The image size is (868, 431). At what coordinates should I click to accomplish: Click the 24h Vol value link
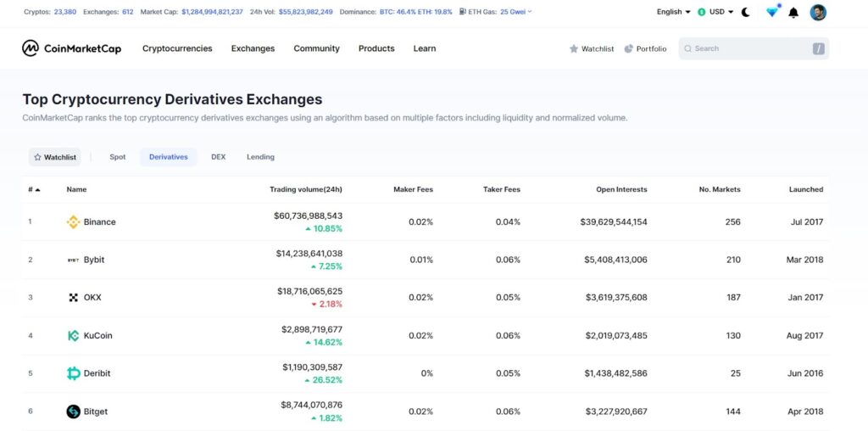pyautogui.click(x=305, y=12)
